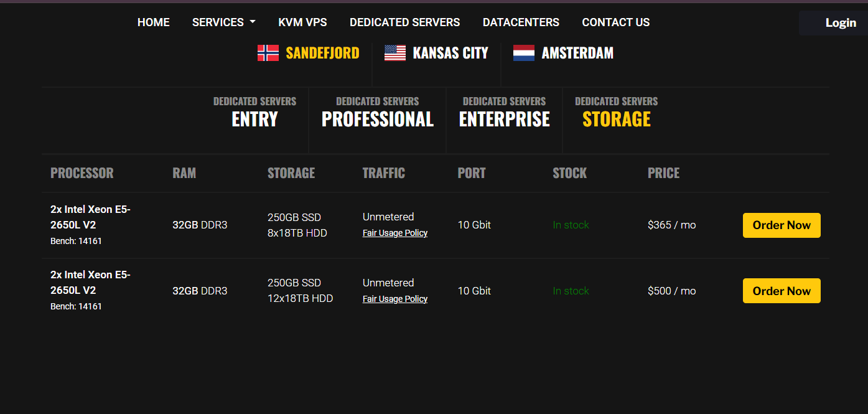This screenshot has height=414, width=868.
Task: Show Professional dedicated servers tab
Action: pyautogui.click(x=378, y=112)
